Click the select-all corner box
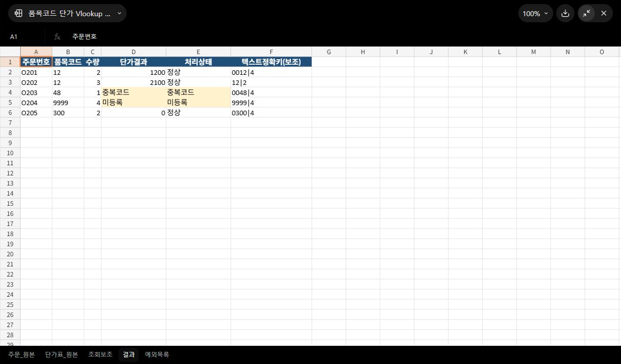Image resolution: width=621 pixels, height=364 pixels. [x=10, y=52]
